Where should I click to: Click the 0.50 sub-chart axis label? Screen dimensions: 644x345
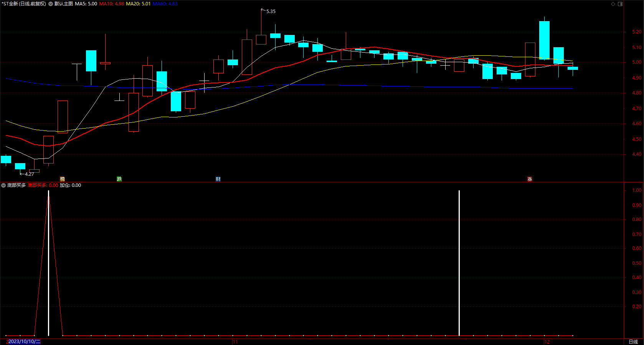pos(637,263)
